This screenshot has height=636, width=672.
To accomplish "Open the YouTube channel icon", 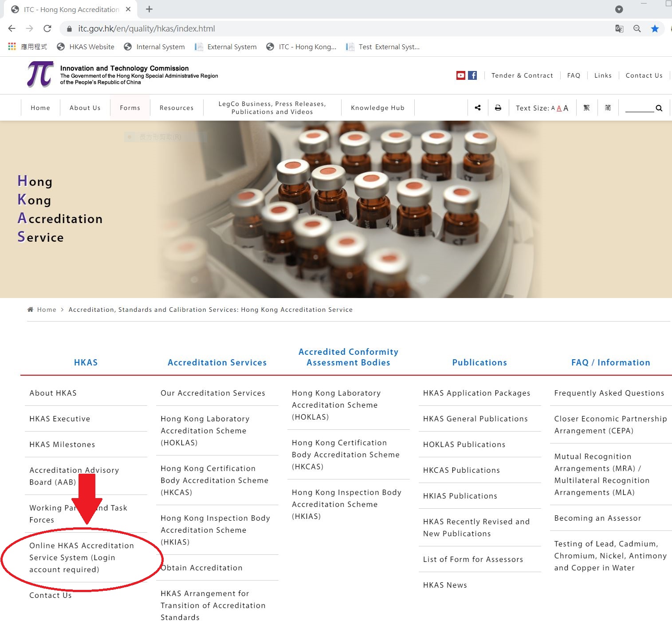I will (x=461, y=75).
